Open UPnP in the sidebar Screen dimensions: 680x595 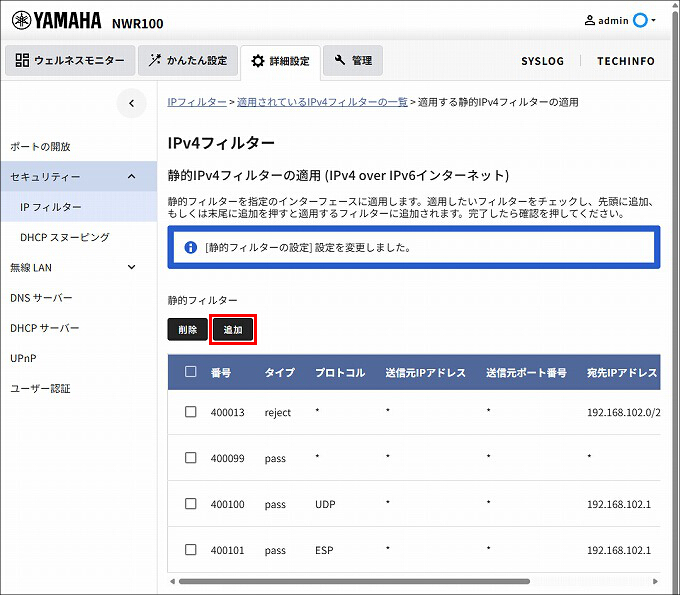coord(23,359)
